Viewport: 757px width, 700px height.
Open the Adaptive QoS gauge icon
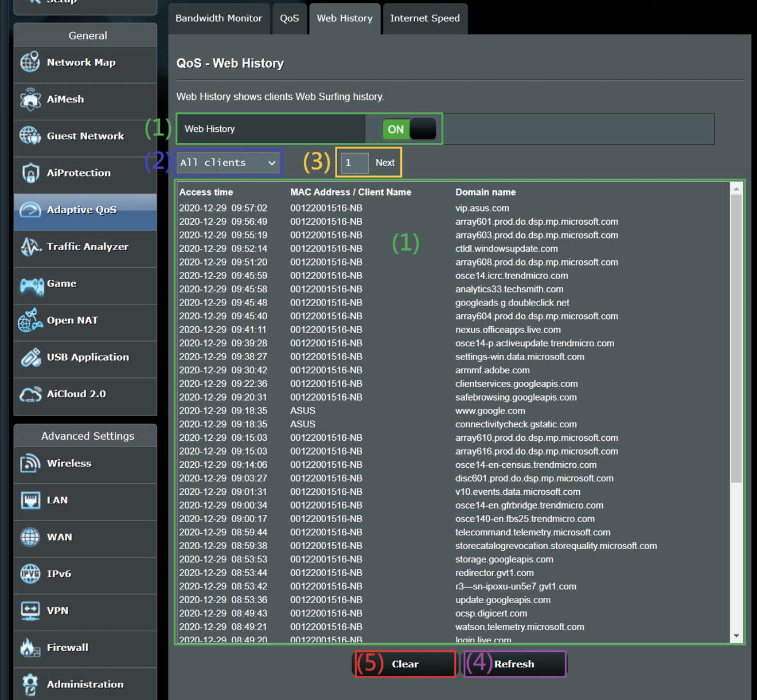point(30,210)
